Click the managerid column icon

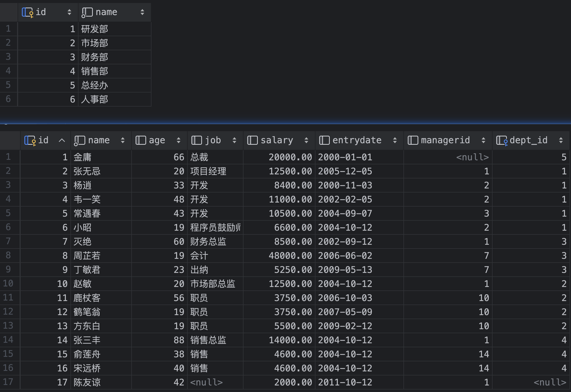(413, 140)
